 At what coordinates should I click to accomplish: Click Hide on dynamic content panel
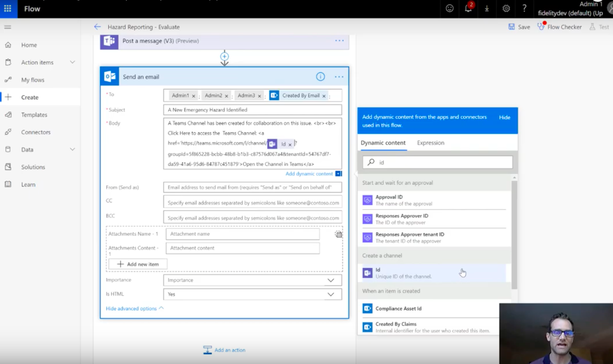click(505, 117)
